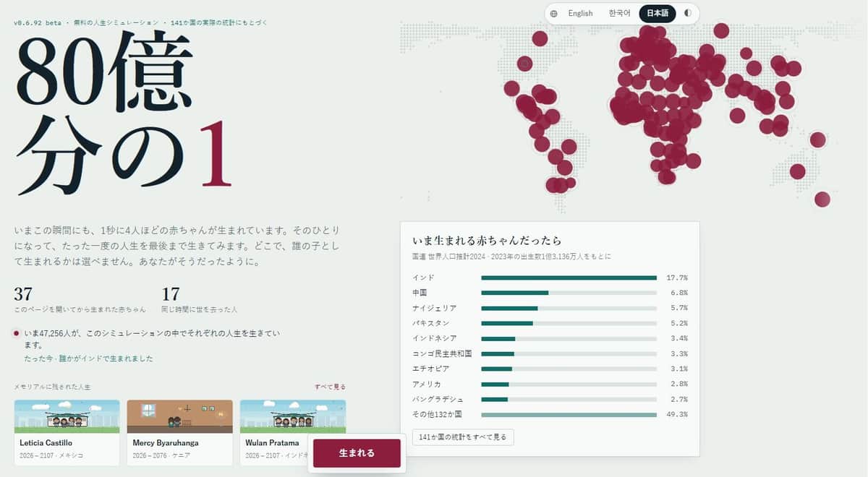The height and width of the screenshot is (477, 868).
Task: Click the 80億分の1 title heading
Action: (x=123, y=112)
